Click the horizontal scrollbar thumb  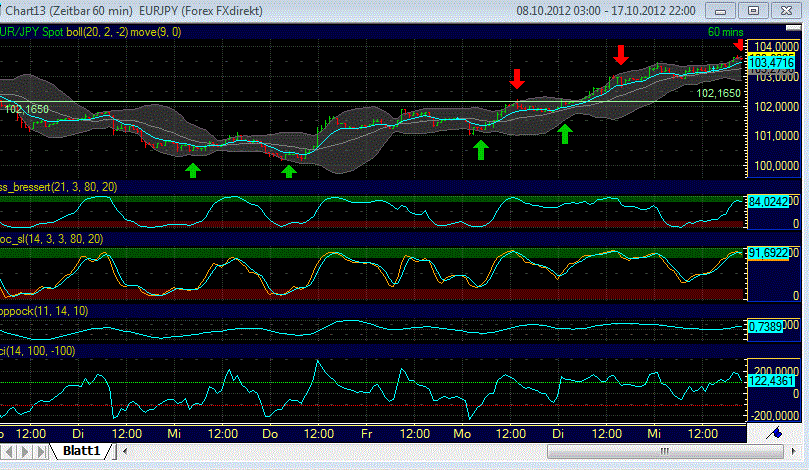coord(665,451)
